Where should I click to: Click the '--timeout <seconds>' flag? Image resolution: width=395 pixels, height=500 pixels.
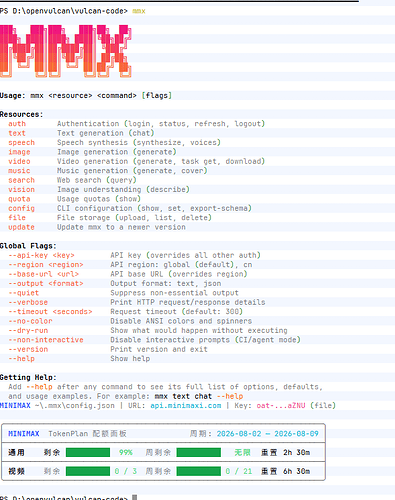click(x=50, y=312)
